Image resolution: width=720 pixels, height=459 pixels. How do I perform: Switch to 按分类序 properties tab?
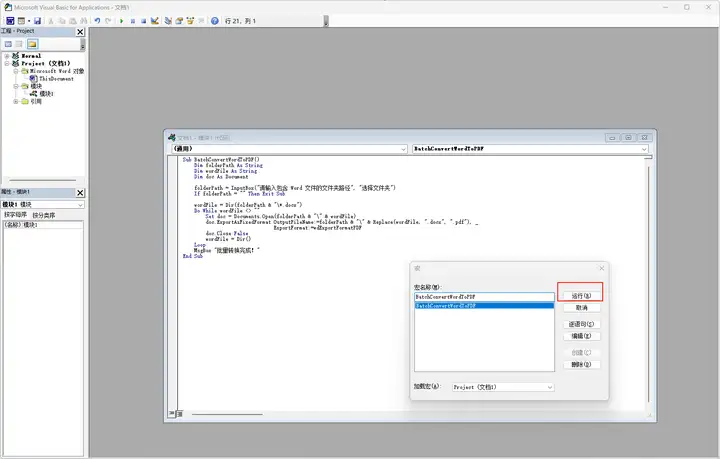[x=44, y=215]
